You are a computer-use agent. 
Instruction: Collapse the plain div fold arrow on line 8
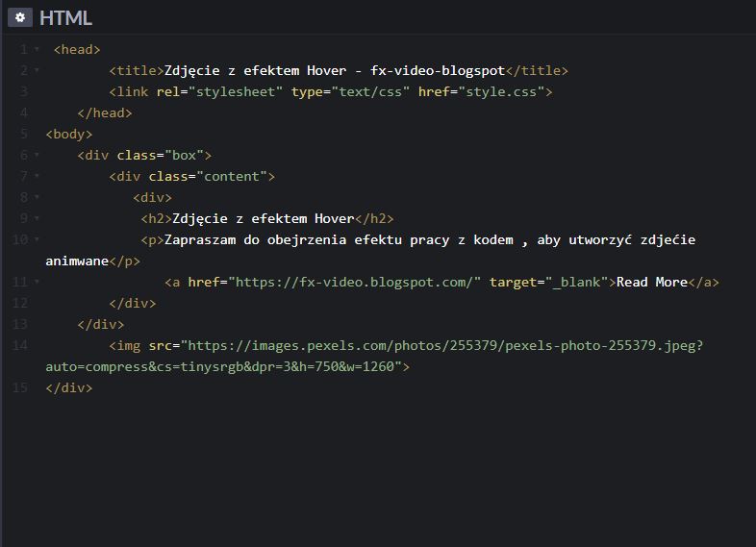click(x=37, y=197)
